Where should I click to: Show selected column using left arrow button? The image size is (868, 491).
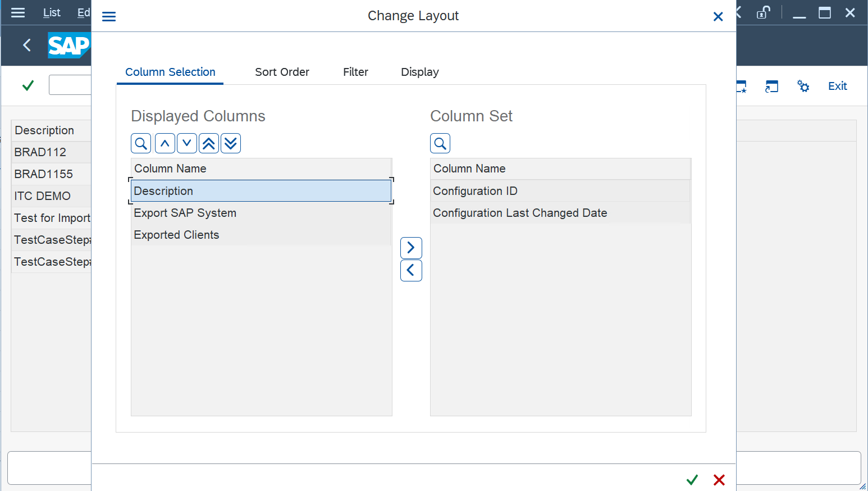[x=411, y=271]
